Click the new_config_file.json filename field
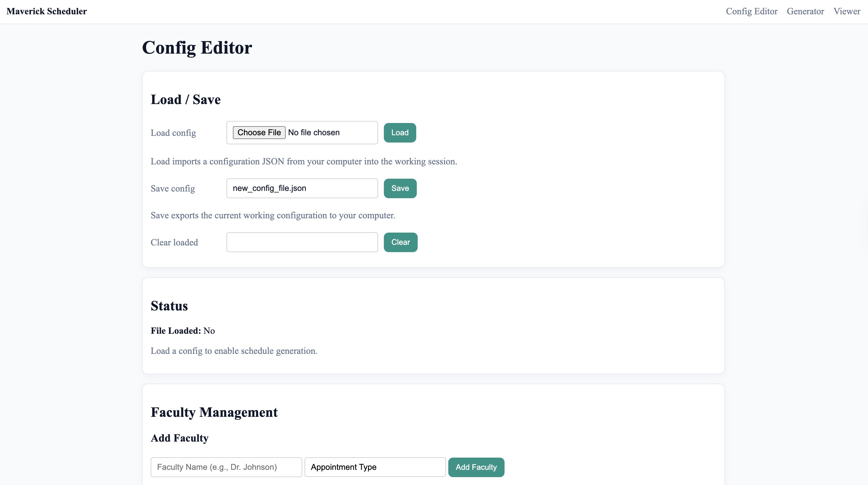This screenshot has width=868, height=485. coord(302,188)
